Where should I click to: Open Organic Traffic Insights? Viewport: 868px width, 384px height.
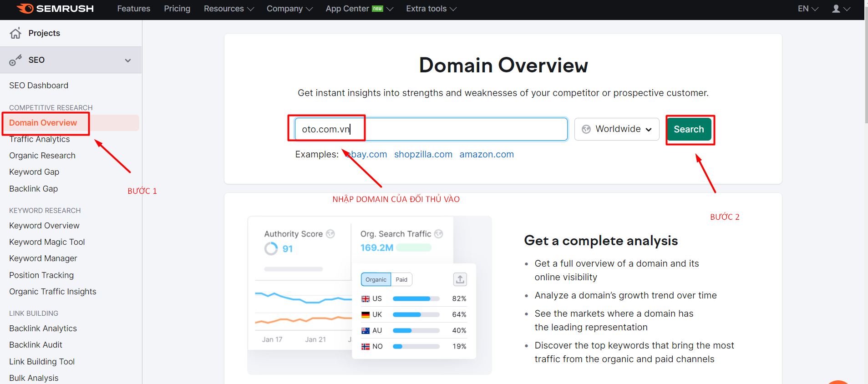(53, 292)
